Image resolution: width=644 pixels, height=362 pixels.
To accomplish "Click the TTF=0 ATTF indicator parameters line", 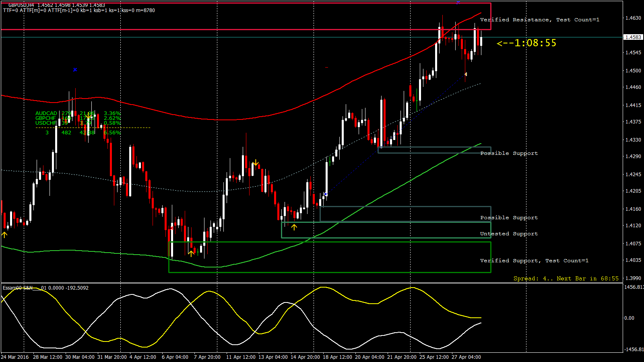I will (79, 10).
